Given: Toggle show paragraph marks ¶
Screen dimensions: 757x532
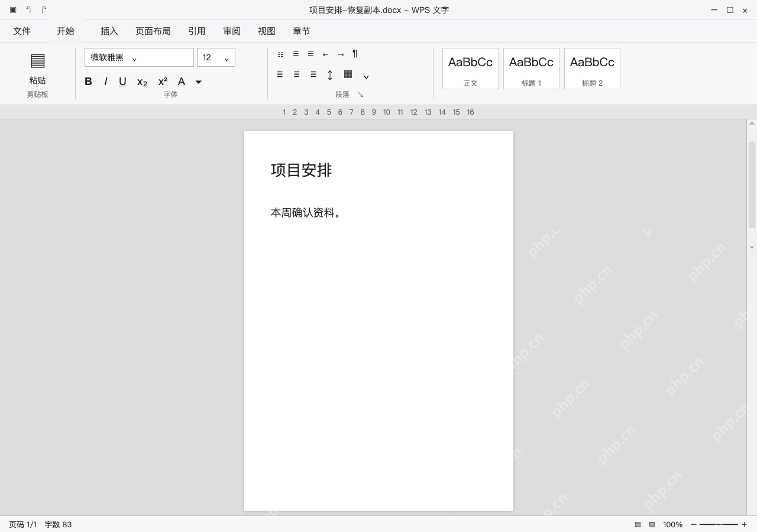Looking at the screenshot, I should click(355, 54).
